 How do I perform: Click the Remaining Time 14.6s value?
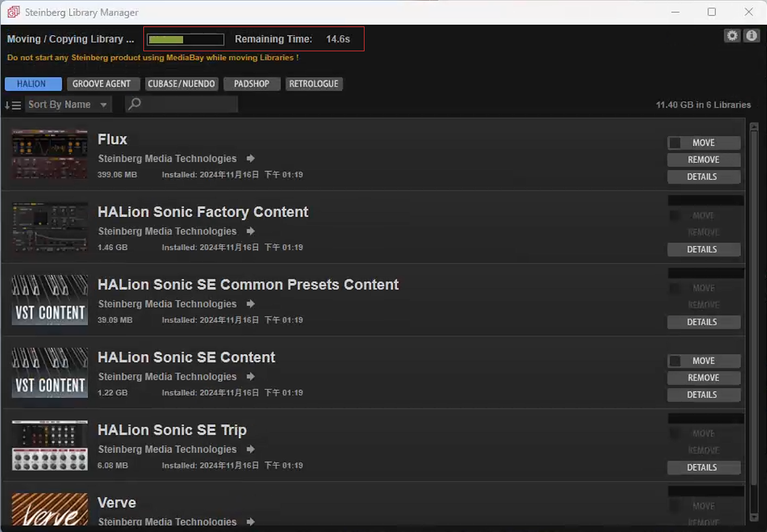pos(337,39)
